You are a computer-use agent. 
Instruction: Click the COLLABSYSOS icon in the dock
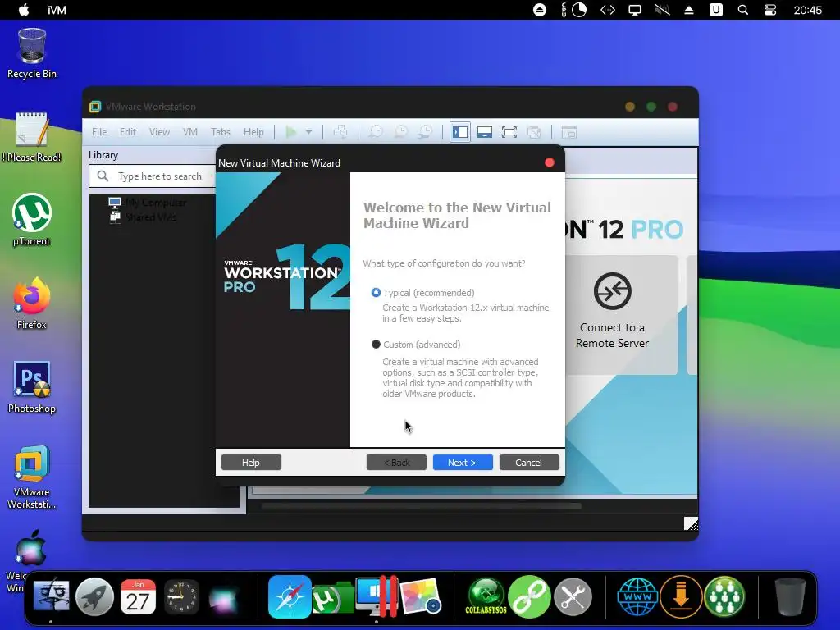(486, 596)
